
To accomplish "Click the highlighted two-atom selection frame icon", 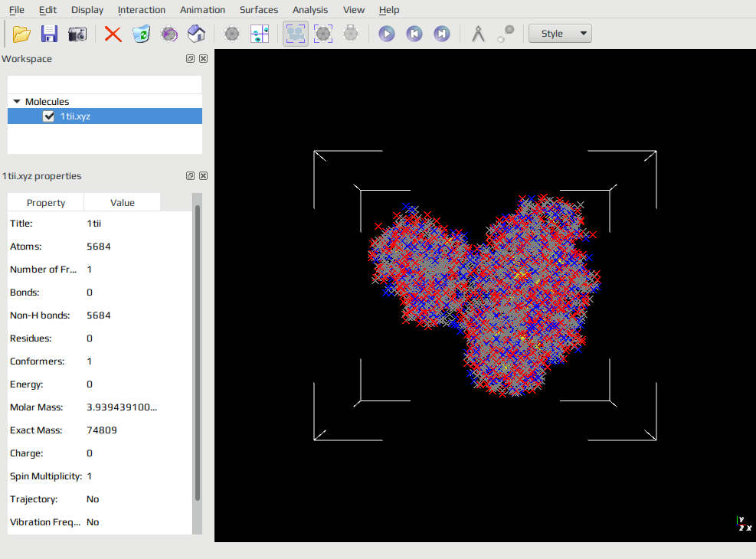I will [296, 34].
